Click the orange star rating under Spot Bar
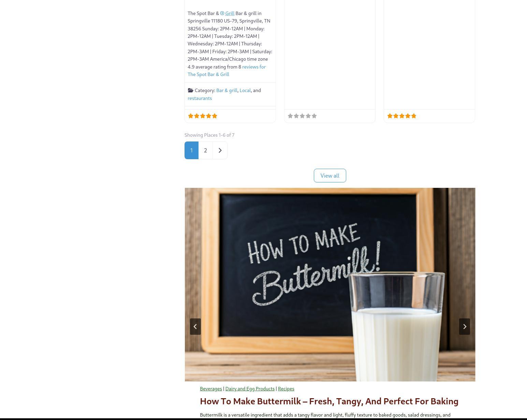Image resolution: width=527 pixels, height=420 pixels. (203, 116)
